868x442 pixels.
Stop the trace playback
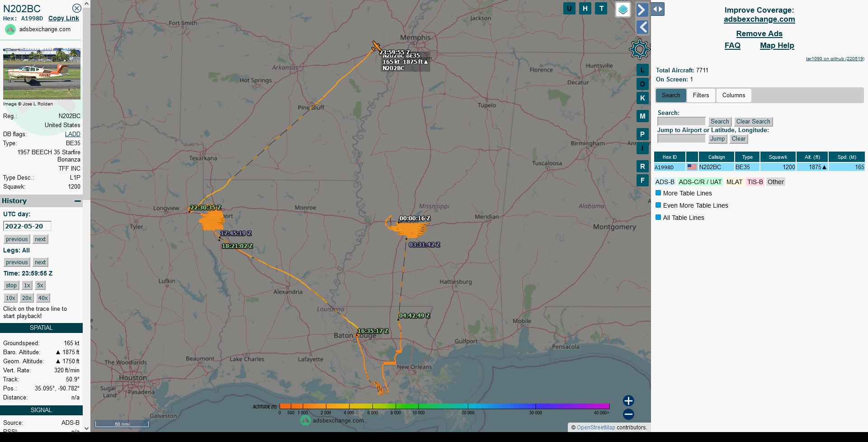pyautogui.click(x=11, y=285)
